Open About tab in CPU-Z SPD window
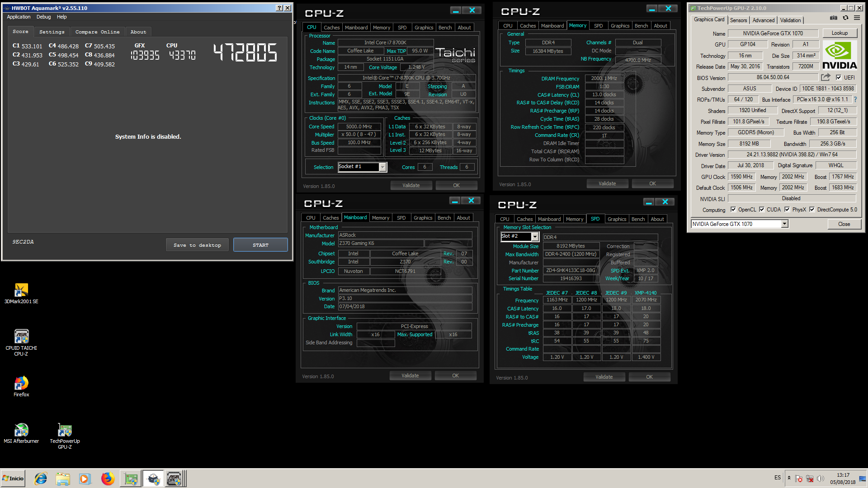This screenshot has height=488, width=868. click(657, 219)
